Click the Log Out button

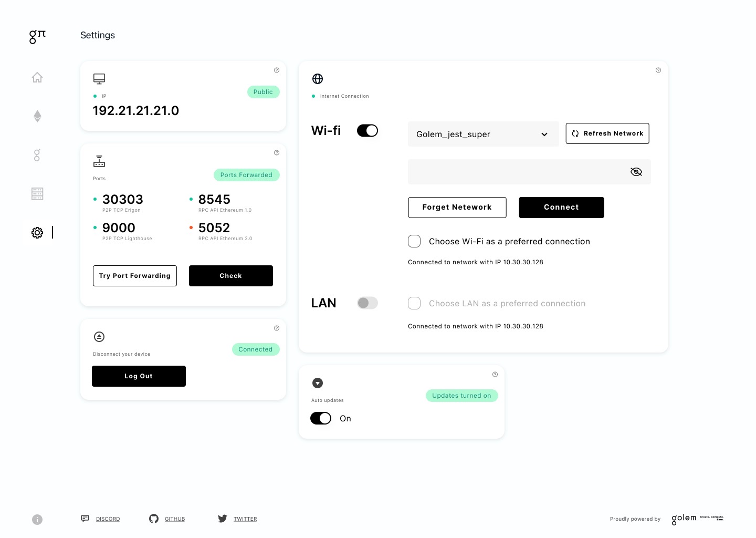(139, 376)
